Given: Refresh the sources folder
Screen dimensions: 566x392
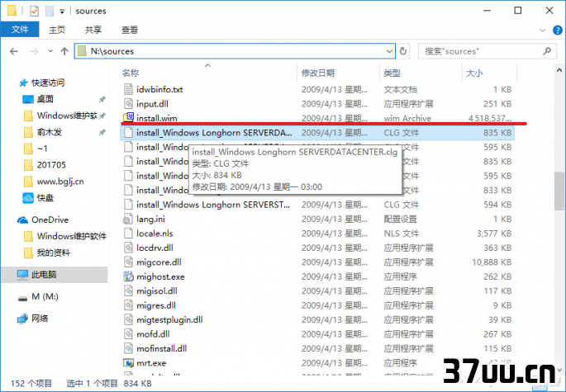Looking at the screenshot, I should click(403, 51).
